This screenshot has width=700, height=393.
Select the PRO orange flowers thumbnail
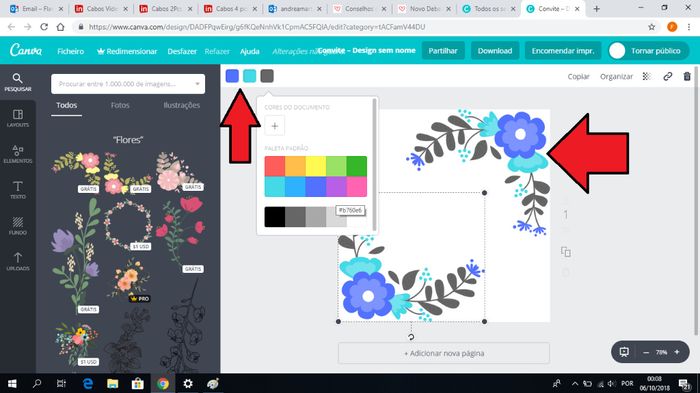pyautogui.click(x=129, y=280)
